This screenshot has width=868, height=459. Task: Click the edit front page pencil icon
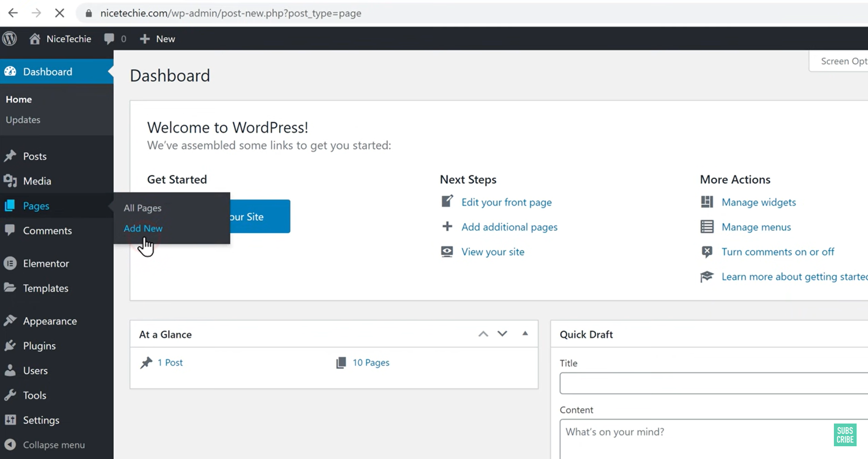coord(447,201)
